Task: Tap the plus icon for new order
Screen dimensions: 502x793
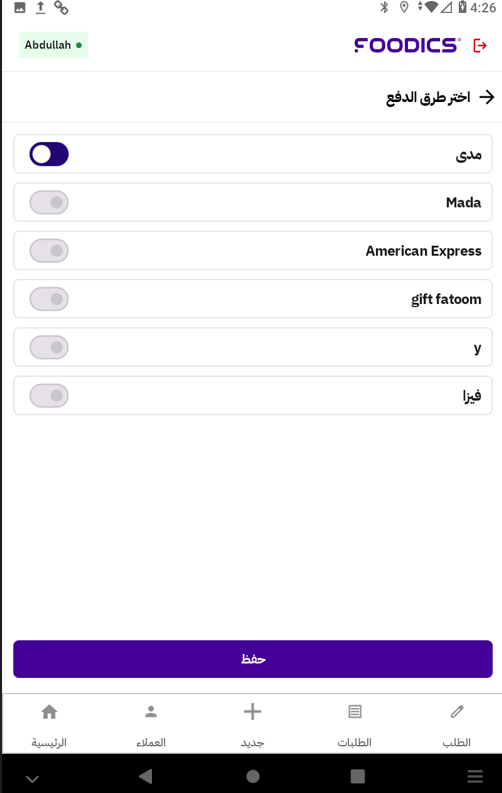Action: pyautogui.click(x=252, y=712)
